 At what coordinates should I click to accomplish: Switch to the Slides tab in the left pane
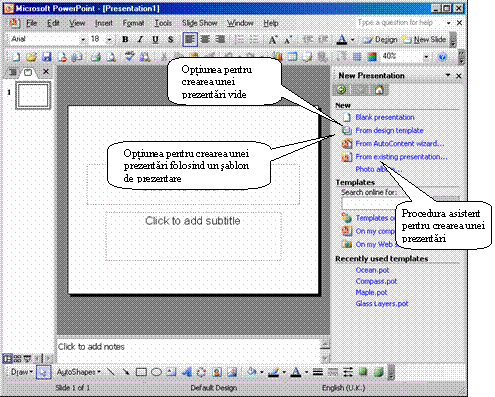[x=28, y=72]
